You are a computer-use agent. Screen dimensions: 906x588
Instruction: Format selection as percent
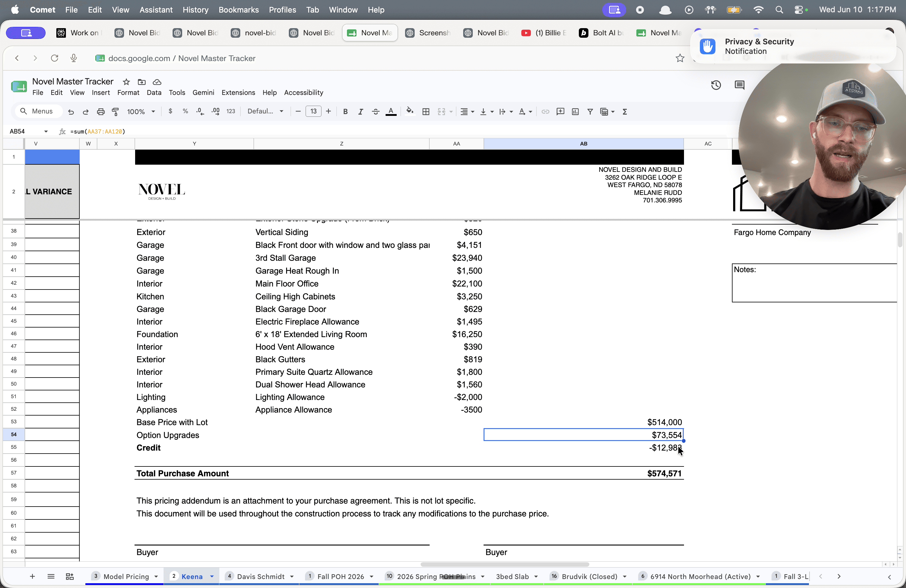(185, 111)
